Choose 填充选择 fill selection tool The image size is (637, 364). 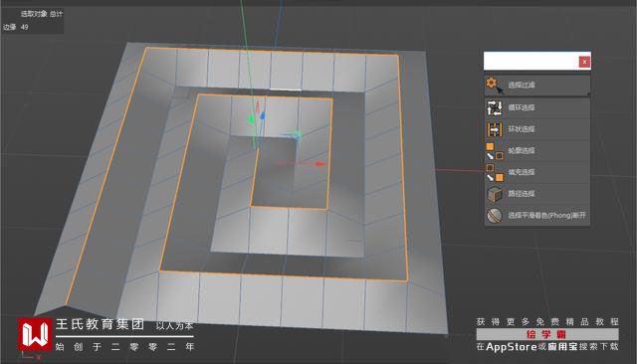[x=536, y=172]
